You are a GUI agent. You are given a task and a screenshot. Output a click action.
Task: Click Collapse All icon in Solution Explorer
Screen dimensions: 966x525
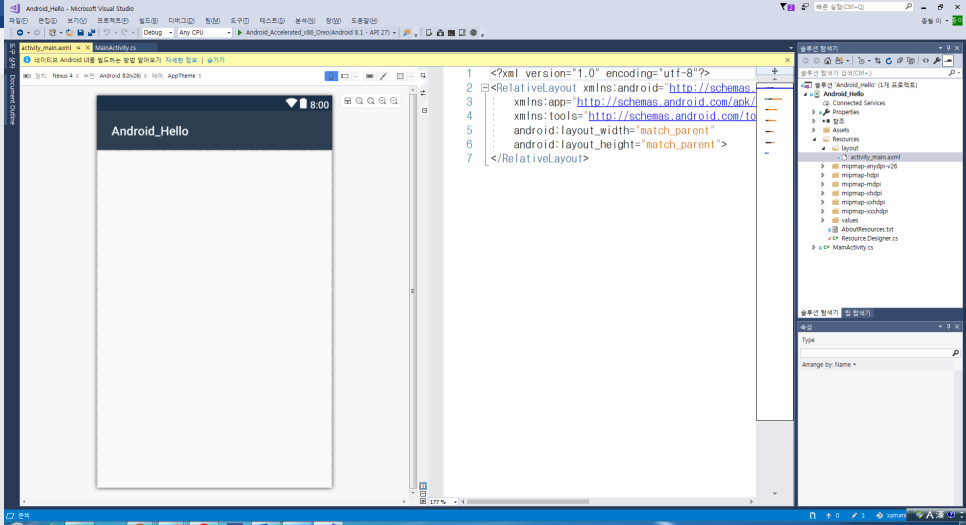pyautogui.click(x=900, y=60)
